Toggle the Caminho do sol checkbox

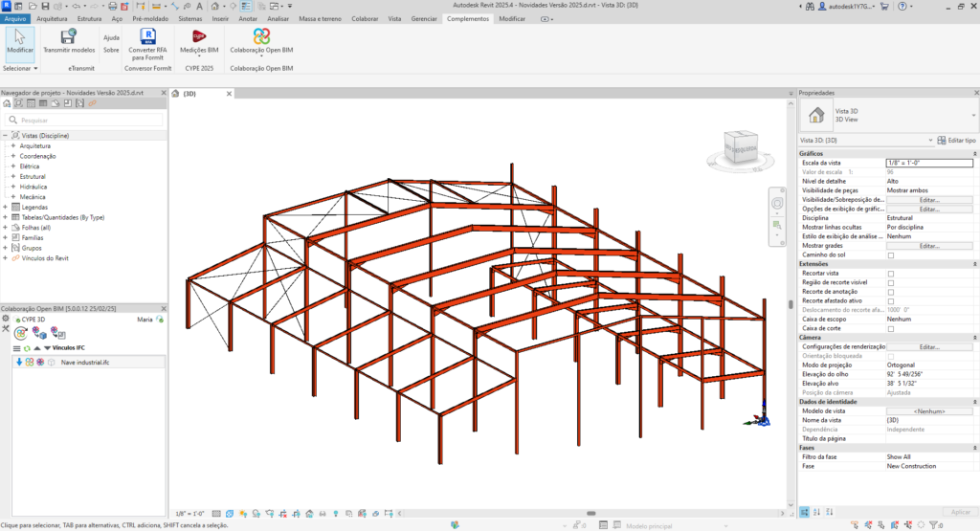(891, 254)
